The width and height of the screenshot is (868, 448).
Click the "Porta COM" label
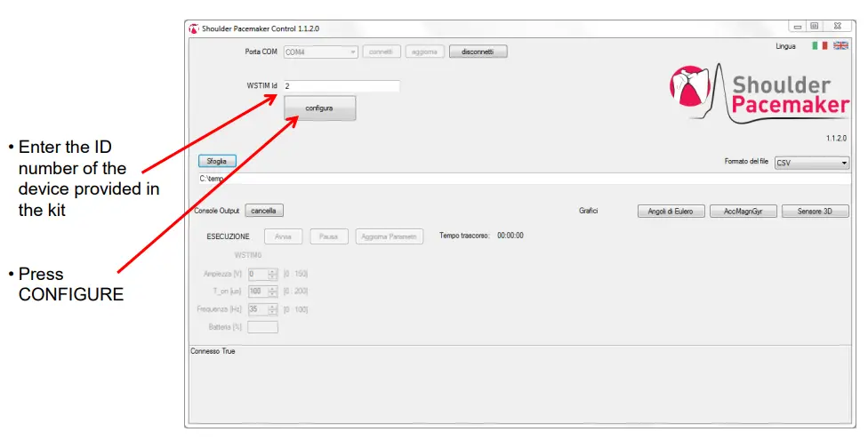point(261,52)
